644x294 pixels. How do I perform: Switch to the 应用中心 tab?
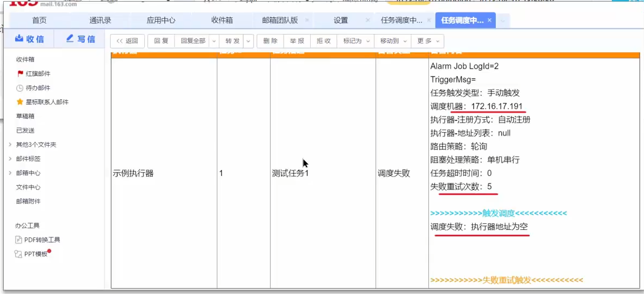[x=161, y=20]
